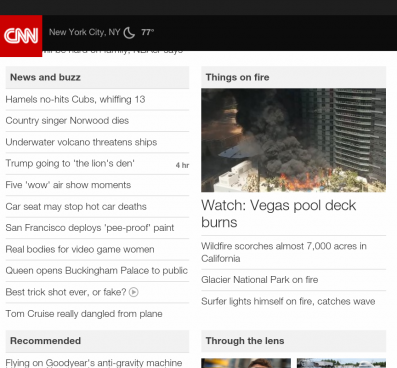Viewport: 397px width, 368px height.
Task: Open 'Tom Cruise really dangled from plane'
Action: pos(84,314)
